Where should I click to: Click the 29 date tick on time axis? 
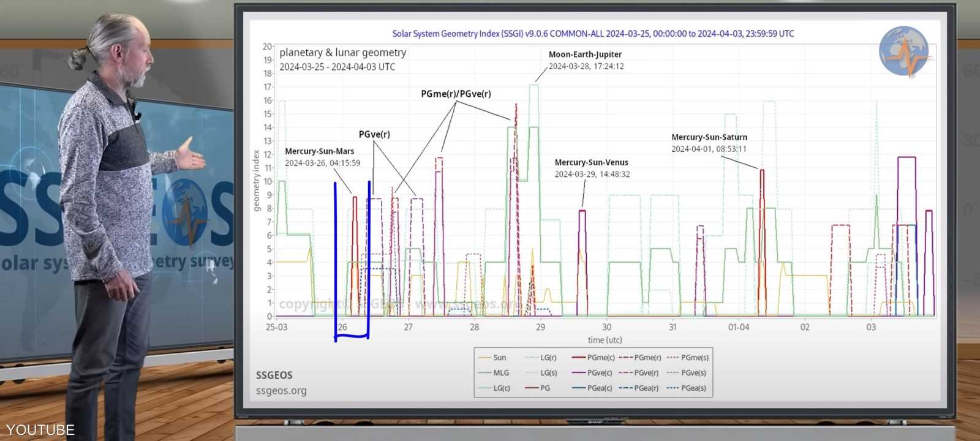pyautogui.click(x=540, y=327)
